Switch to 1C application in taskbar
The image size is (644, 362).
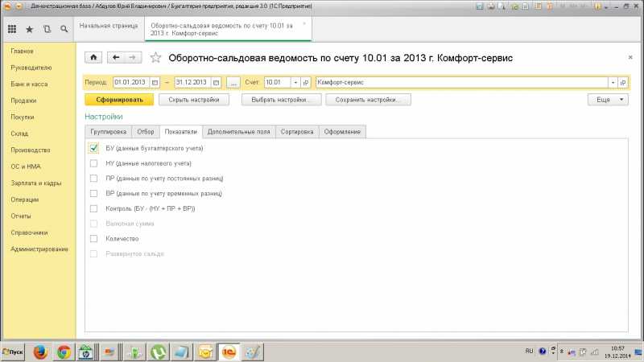(229, 352)
